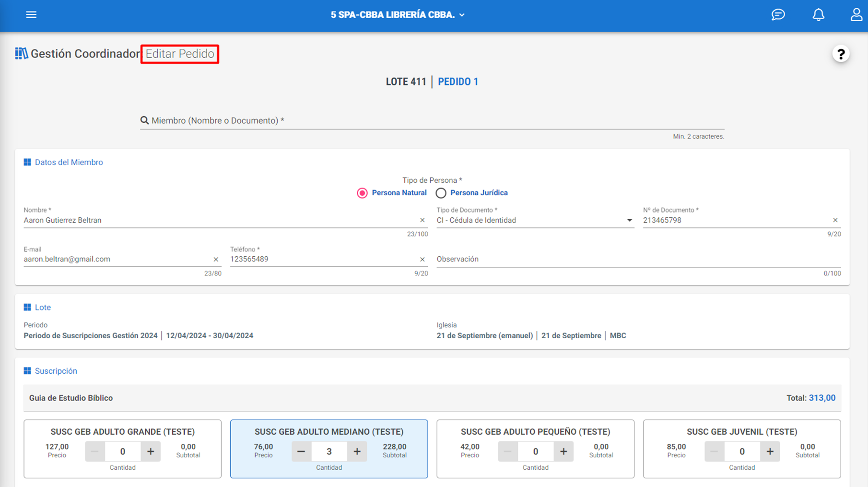868x487 pixels.
Task: Click ADULTO GRANDE quantity value box
Action: pos(123,451)
